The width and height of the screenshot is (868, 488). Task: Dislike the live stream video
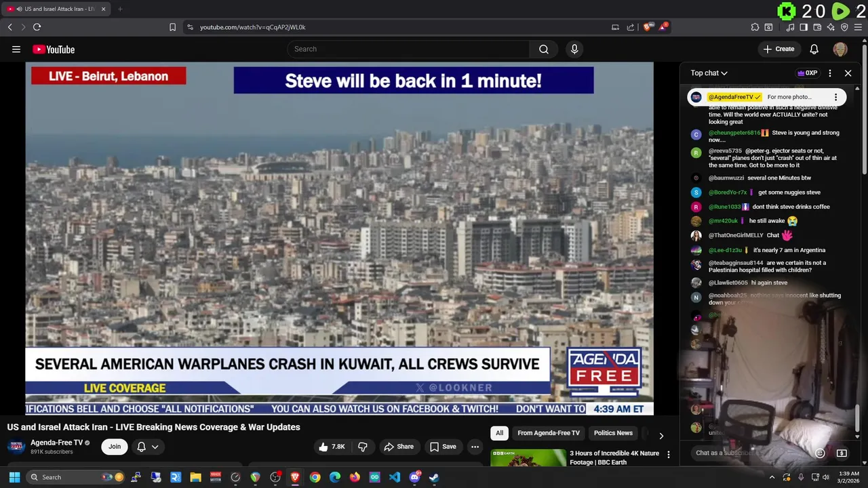[x=363, y=447]
